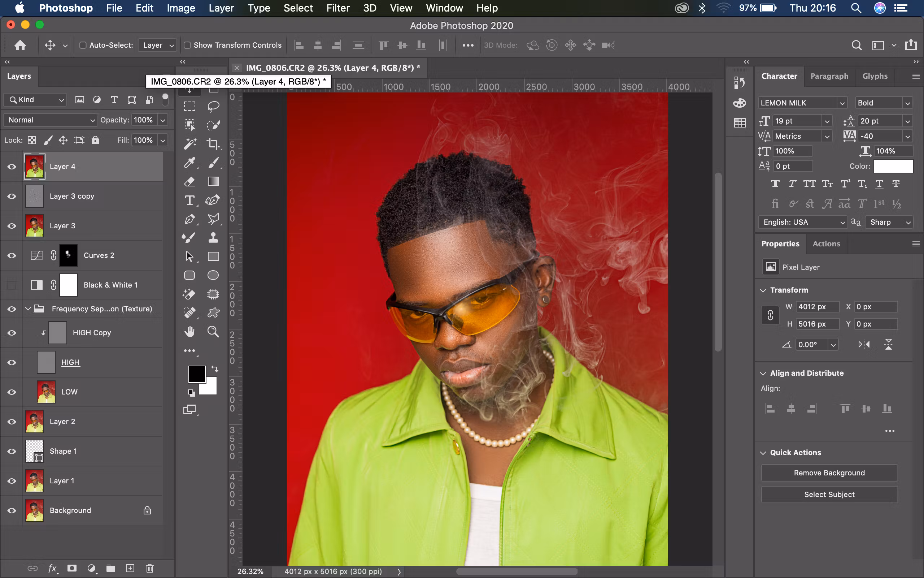The image size is (924, 578).
Task: Hide Layer 3 copy visibility
Action: (12, 197)
